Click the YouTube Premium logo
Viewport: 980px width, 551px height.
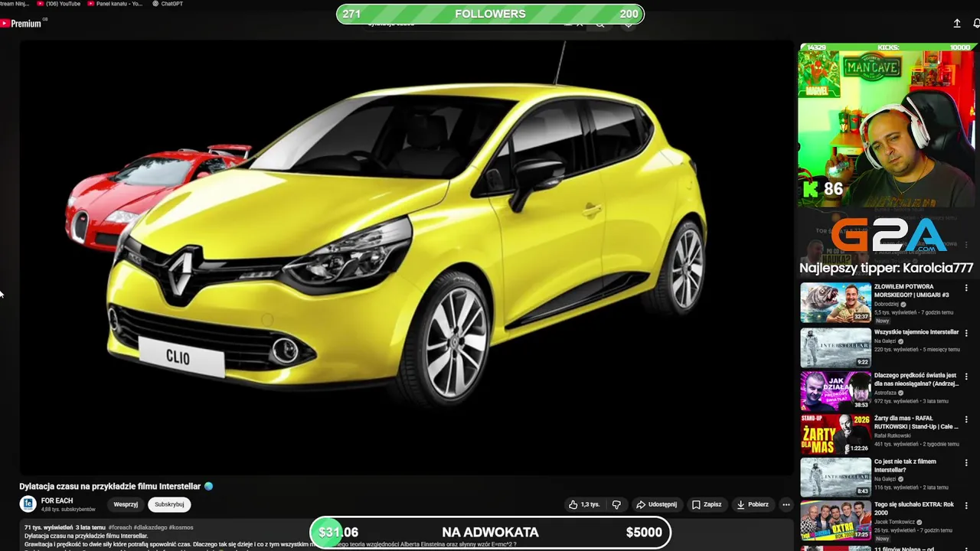click(21, 24)
